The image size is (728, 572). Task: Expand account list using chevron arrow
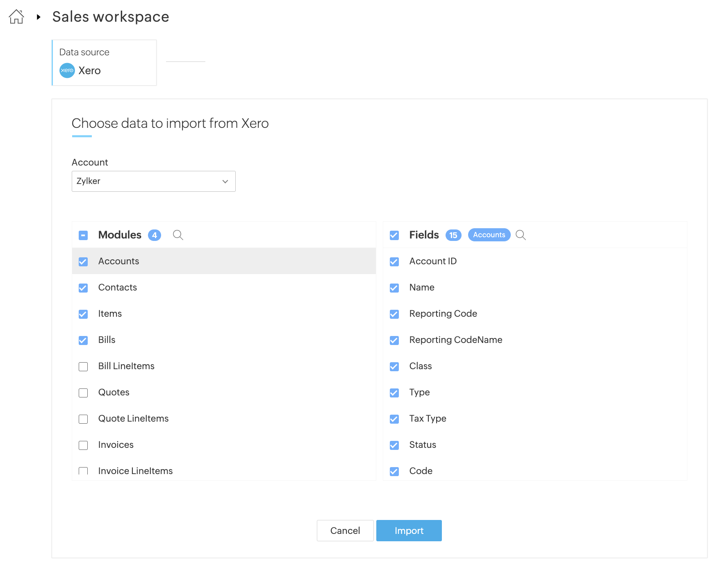(x=225, y=182)
